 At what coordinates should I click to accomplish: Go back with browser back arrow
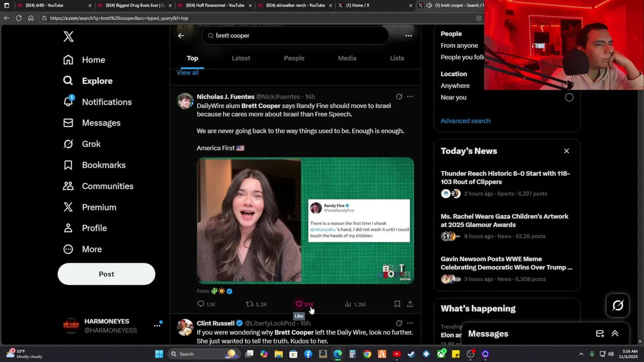click(x=7, y=18)
